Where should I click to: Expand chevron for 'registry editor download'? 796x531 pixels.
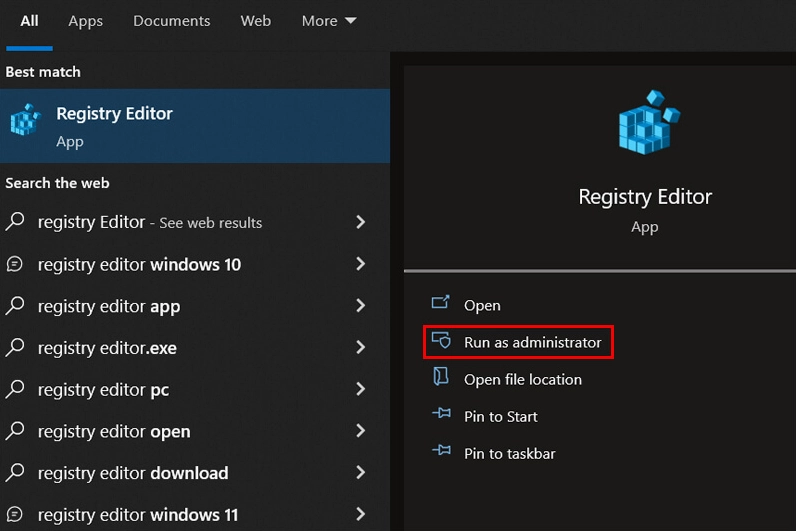pyautogui.click(x=360, y=472)
